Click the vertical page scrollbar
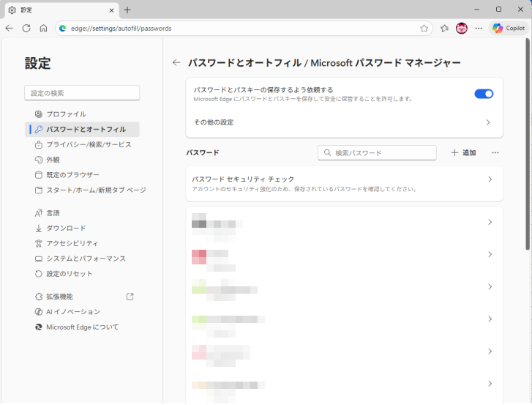 [528, 144]
